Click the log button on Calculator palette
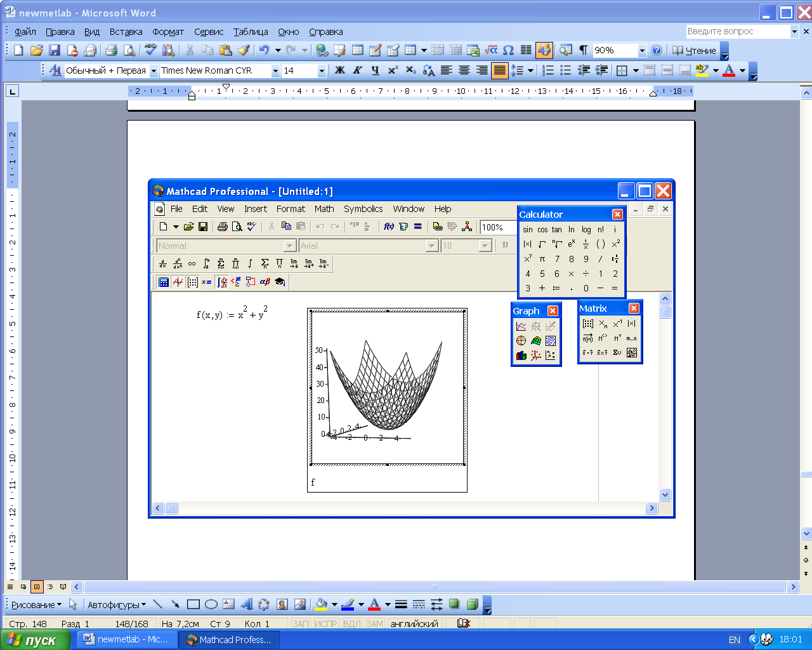The height and width of the screenshot is (650, 812). tap(586, 230)
